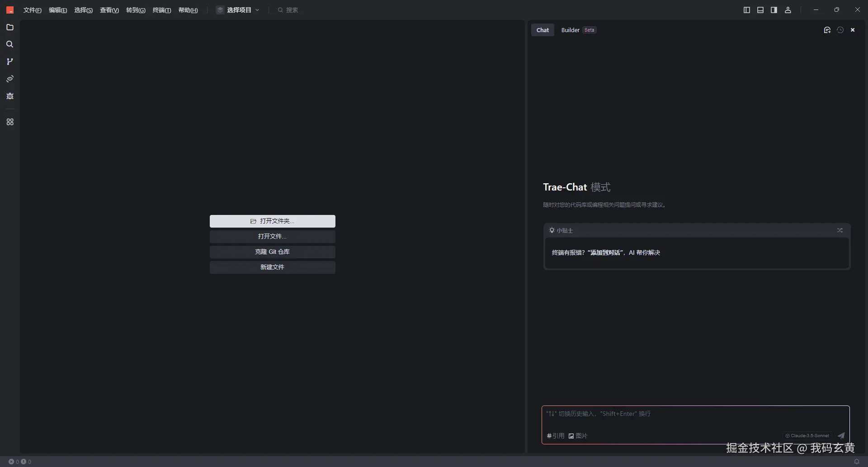The width and height of the screenshot is (868, 467).
Task: Switch to the Builder Beta tab
Action: pyautogui.click(x=579, y=30)
